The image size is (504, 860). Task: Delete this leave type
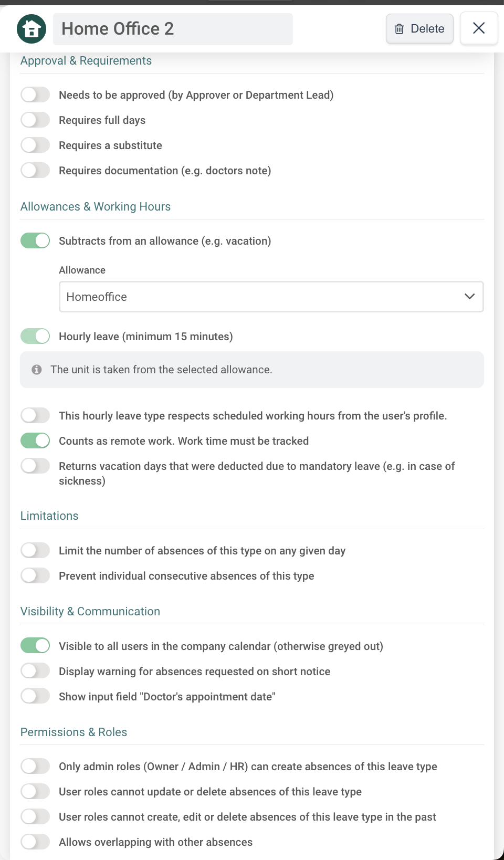click(x=419, y=29)
